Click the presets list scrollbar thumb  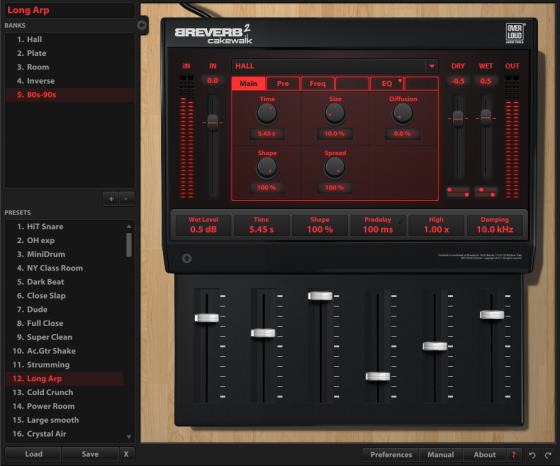click(129, 245)
